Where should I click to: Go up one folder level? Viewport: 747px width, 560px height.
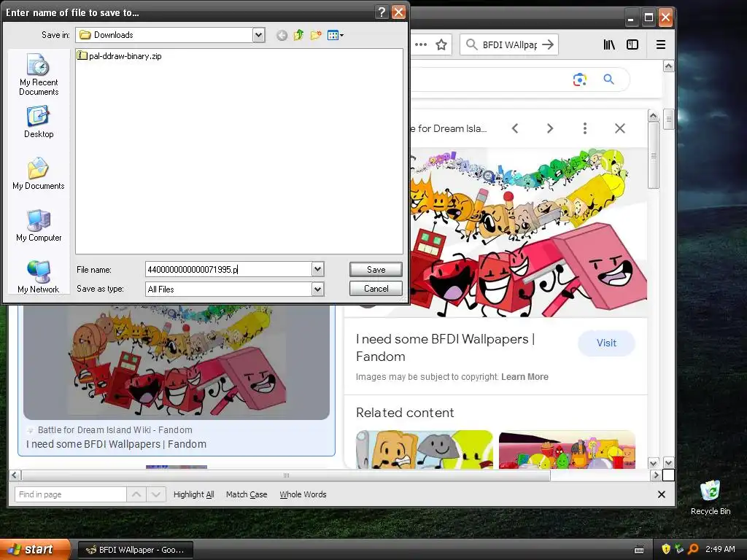(298, 35)
